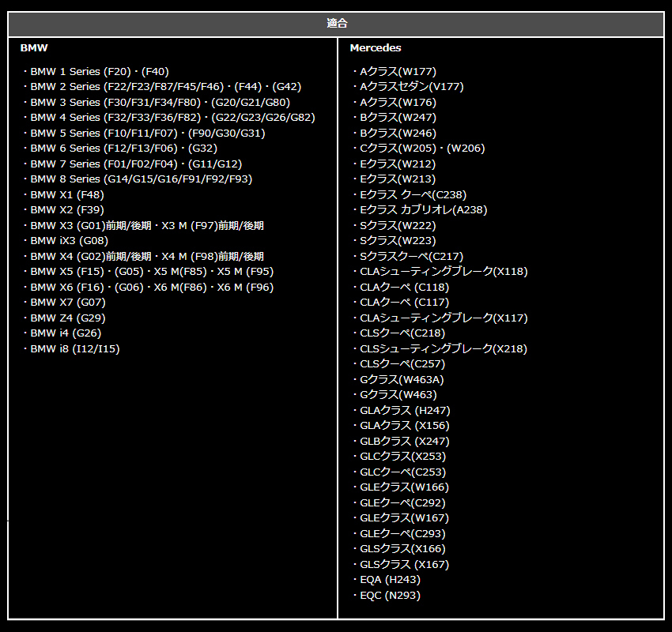Select the GLBクラス (X247) line
This screenshot has height=632, width=672.
click(x=401, y=441)
